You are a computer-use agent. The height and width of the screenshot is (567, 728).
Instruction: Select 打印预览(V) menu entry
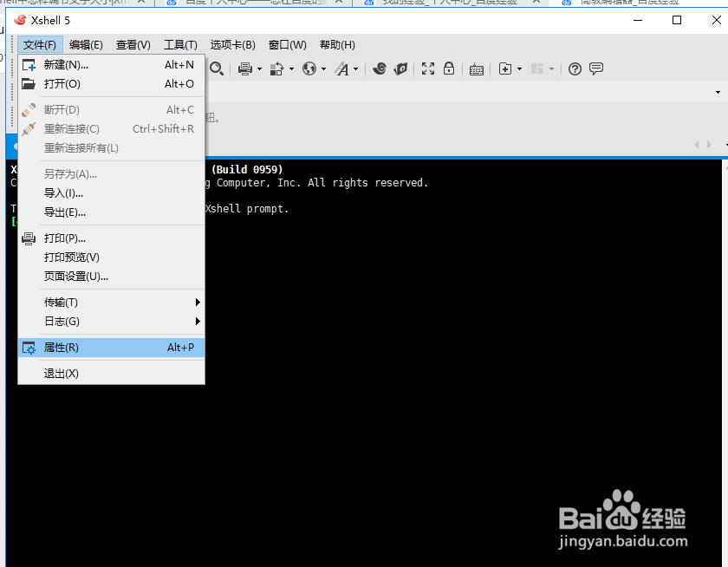[x=112, y=257]
